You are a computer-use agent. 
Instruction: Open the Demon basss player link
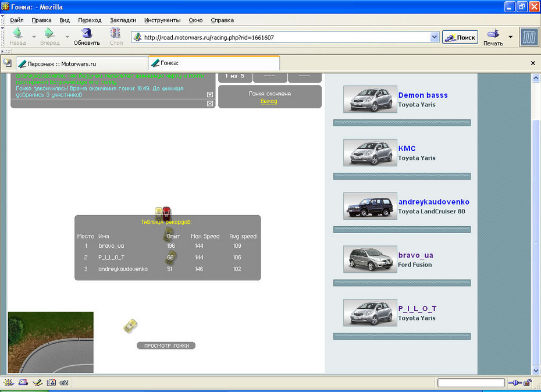[423, 95]
